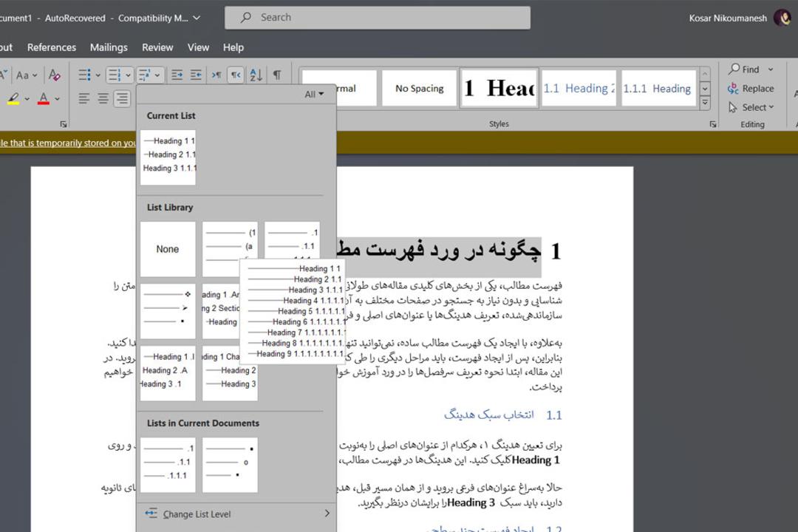Open document title dropdown arrow

pyautogui.click(x=197, y=18)
